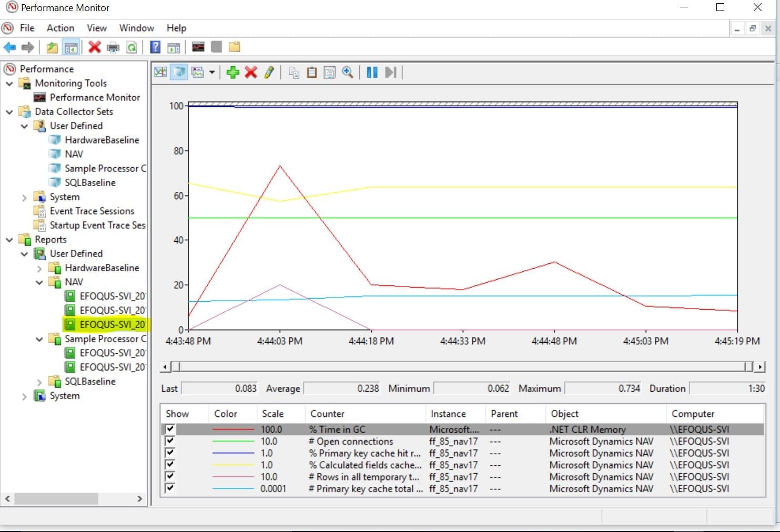This screenshot has height=532, width=780.
Task: Collapse the Reports tree node
Action: click(9, 239)
